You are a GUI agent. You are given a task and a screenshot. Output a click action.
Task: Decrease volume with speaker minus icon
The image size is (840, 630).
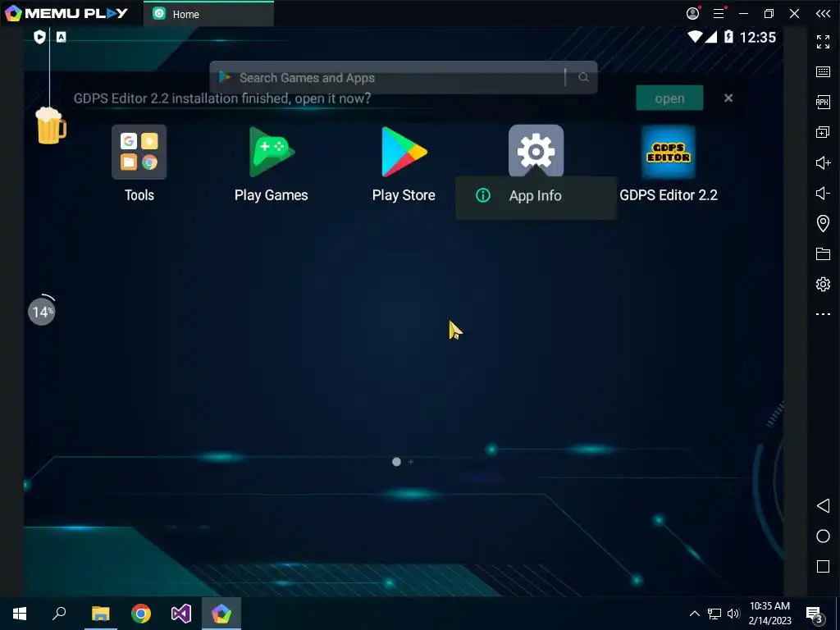[x=823, y=193]
